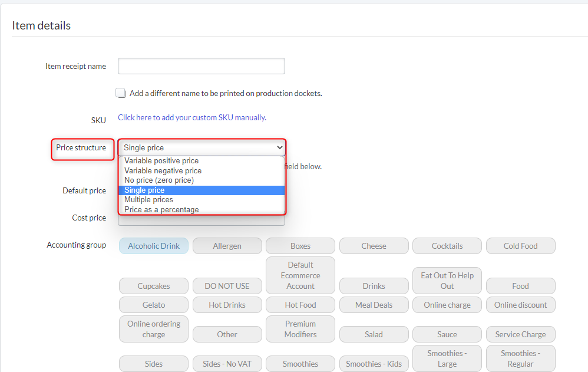Image resolution: width=588 pixels, height=372 pixels.
Task: Toggle the Alcoholic Drink accounting group
Action: click(x=154, y=246)
